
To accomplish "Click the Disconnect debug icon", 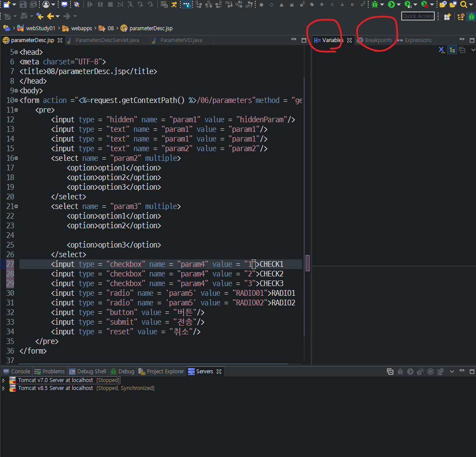I will point(120,4).
